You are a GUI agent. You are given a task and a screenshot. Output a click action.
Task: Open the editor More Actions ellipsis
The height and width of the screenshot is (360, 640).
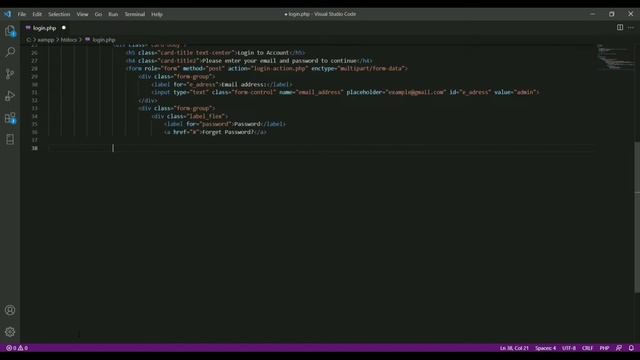pyautogui.click(x=631, y=27)
